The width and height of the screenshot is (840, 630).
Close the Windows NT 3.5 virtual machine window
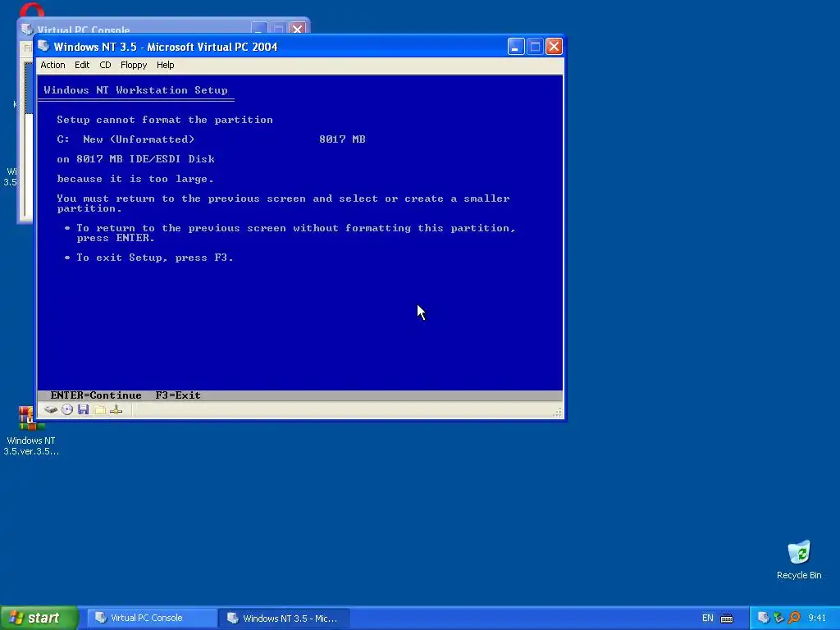554,47
